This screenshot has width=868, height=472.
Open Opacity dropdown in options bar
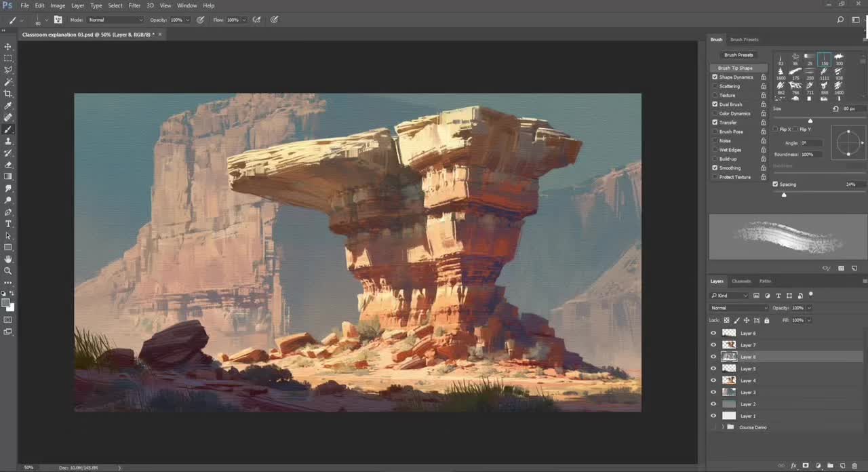(187, 20)
